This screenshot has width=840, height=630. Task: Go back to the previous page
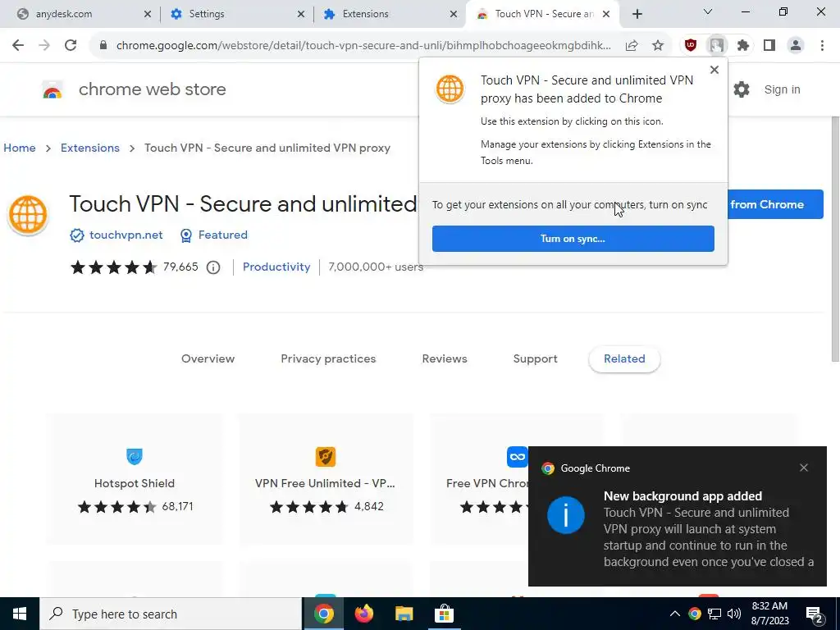[x=18, y=46]
